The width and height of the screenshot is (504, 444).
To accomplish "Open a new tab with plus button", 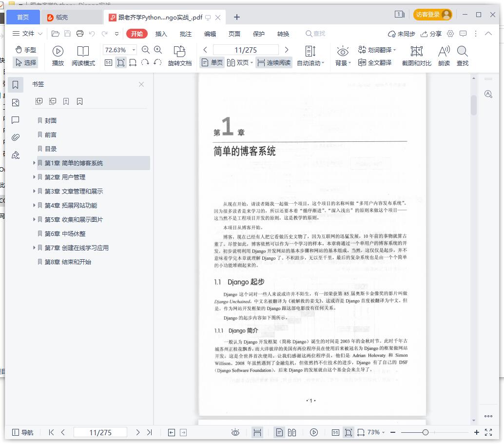I will [x=237, y=17].
